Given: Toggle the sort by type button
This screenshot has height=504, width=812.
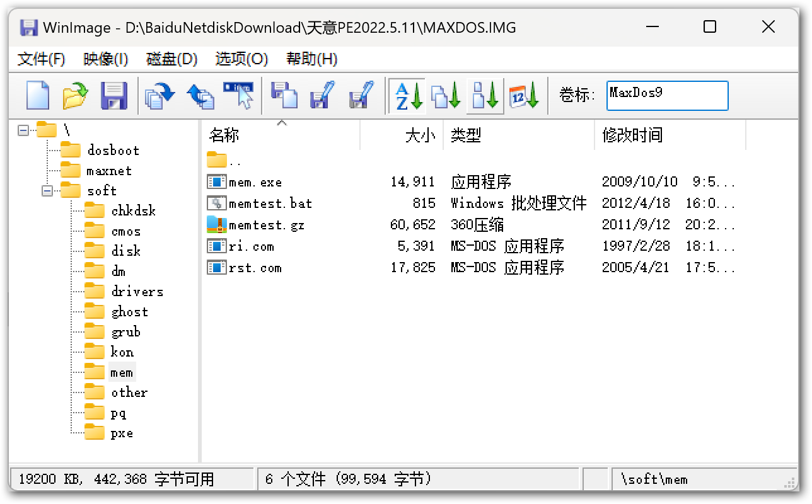Looking at the screenshot, I should click(446, 96).
